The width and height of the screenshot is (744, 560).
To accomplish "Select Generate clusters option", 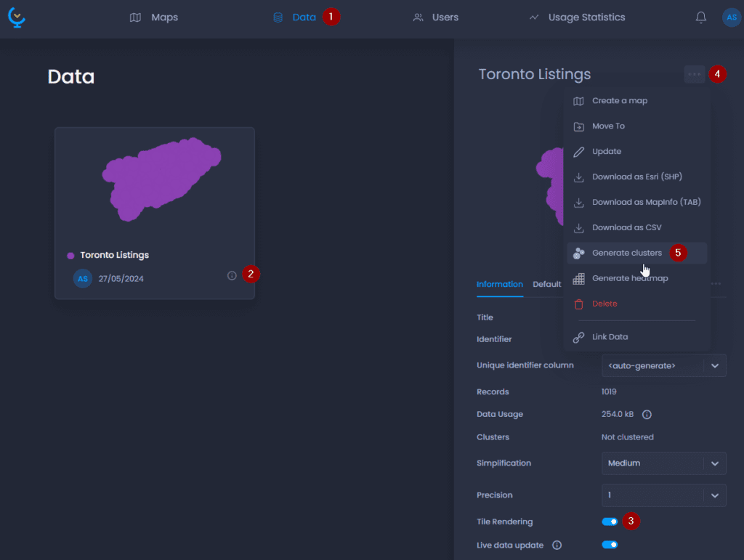I will (636, 253).
